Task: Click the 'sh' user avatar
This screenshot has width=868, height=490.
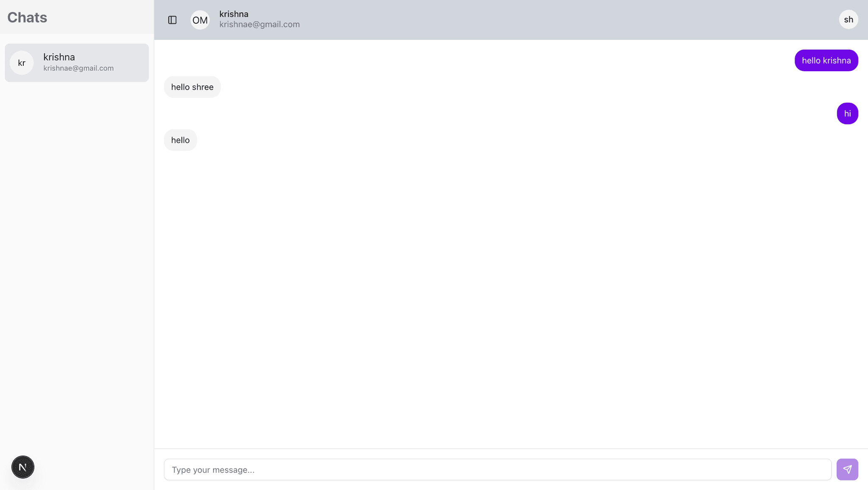Action: (848, 20)
